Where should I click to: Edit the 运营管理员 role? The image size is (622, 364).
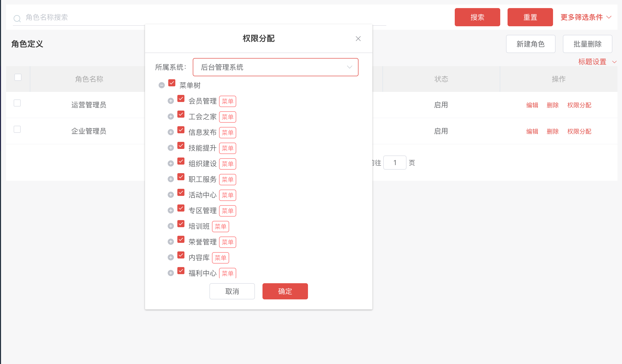(x=532, y=105)
